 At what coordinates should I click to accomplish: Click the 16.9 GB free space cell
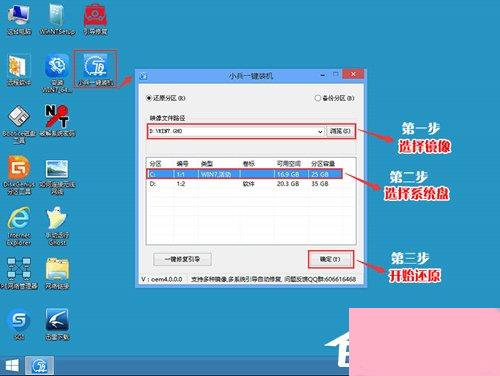pyautogui.click(x=288, y=174)
